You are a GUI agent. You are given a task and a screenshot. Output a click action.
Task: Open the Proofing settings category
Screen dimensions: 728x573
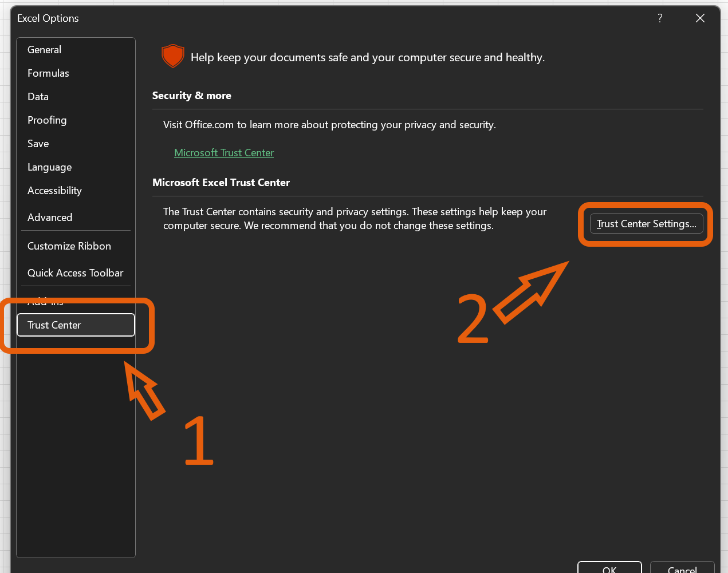point(76,120)
